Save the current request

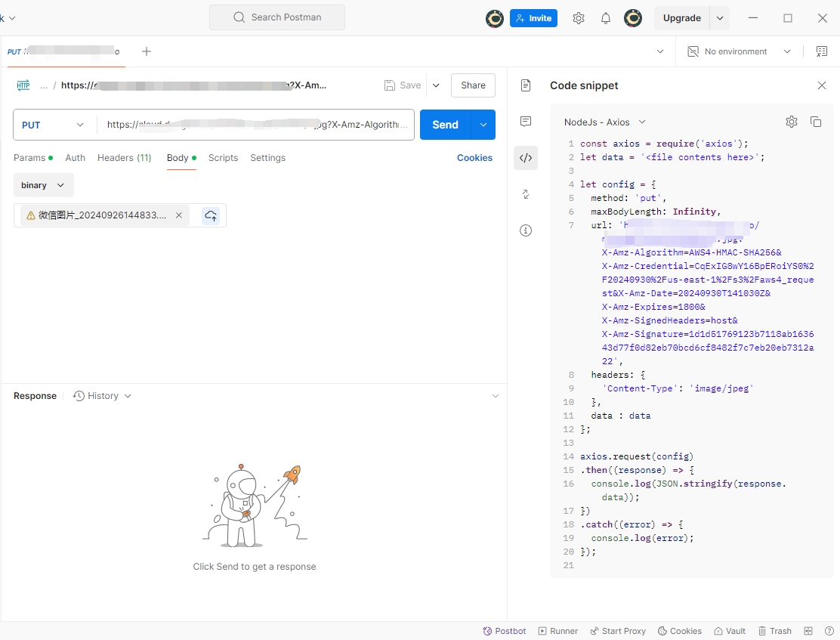coord(403,85)
